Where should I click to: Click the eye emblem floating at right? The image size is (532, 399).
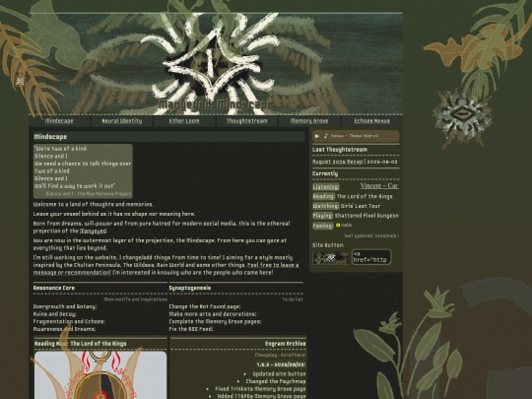click(x=462, y=115)
